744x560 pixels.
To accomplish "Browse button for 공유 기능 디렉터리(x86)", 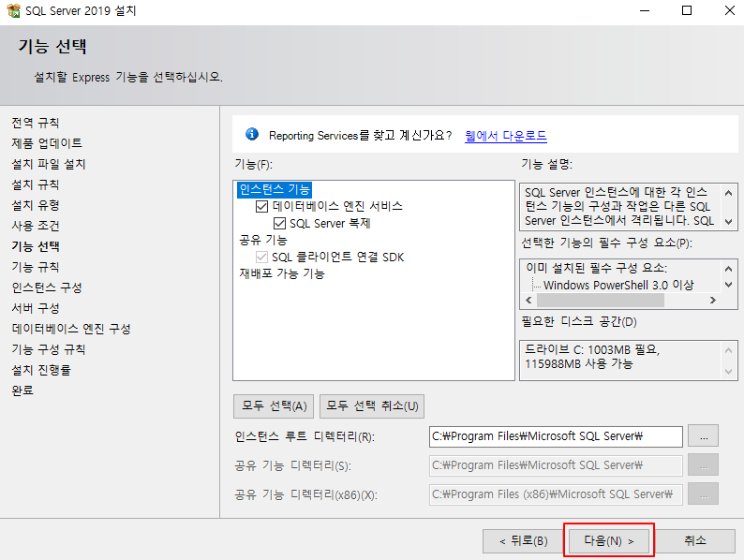I will click(703, 494).
